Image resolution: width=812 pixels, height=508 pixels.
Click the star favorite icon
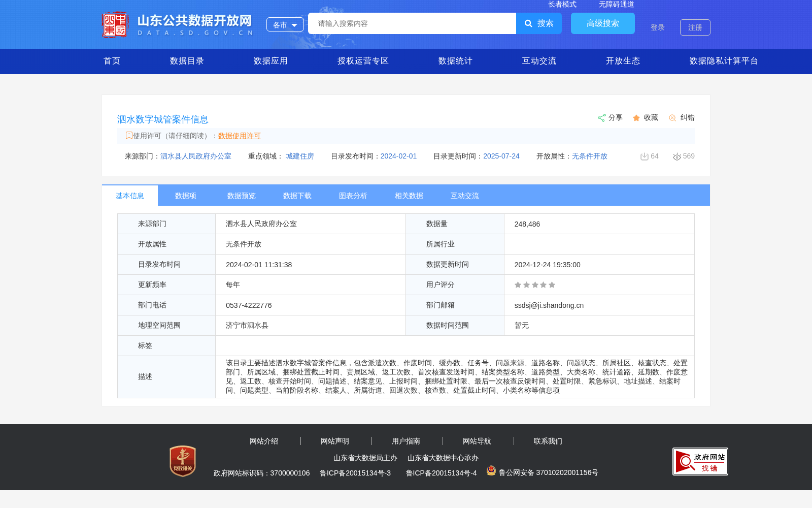tap(636, 118)
